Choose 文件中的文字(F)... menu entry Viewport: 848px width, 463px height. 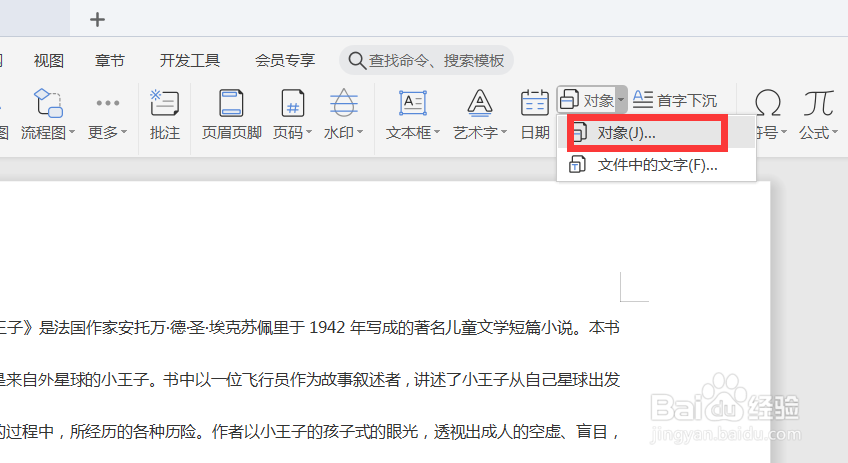657,165
